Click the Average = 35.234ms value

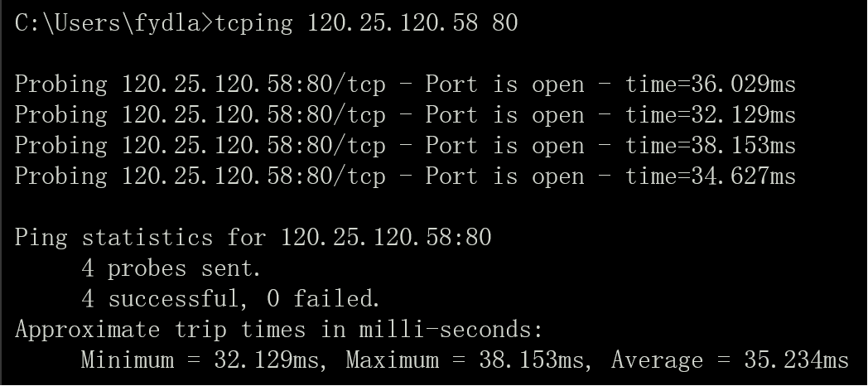coord(731,360)
